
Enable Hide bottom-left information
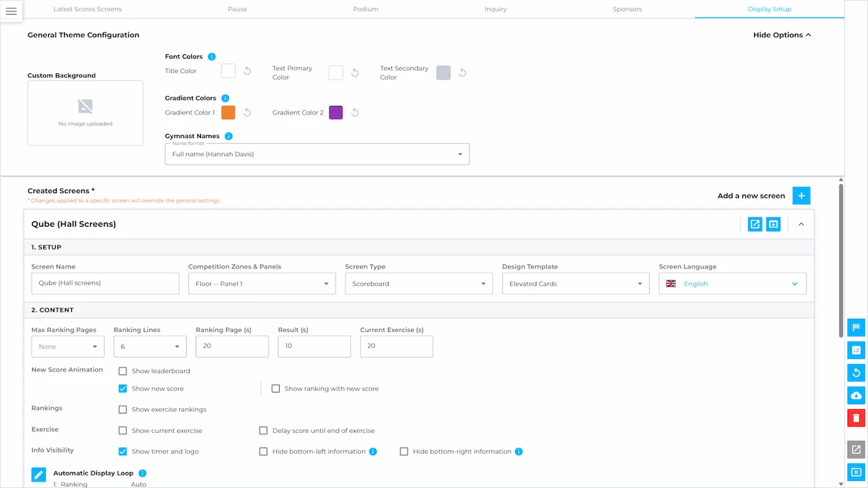264,452
